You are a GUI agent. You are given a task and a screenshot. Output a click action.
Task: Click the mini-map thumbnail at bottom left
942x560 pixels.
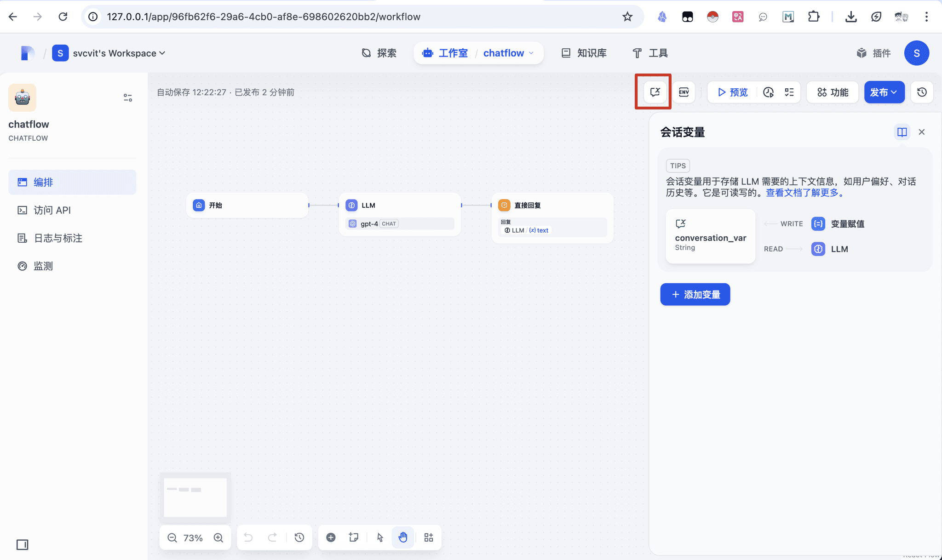pyautogui.click(x=195, y=497)
